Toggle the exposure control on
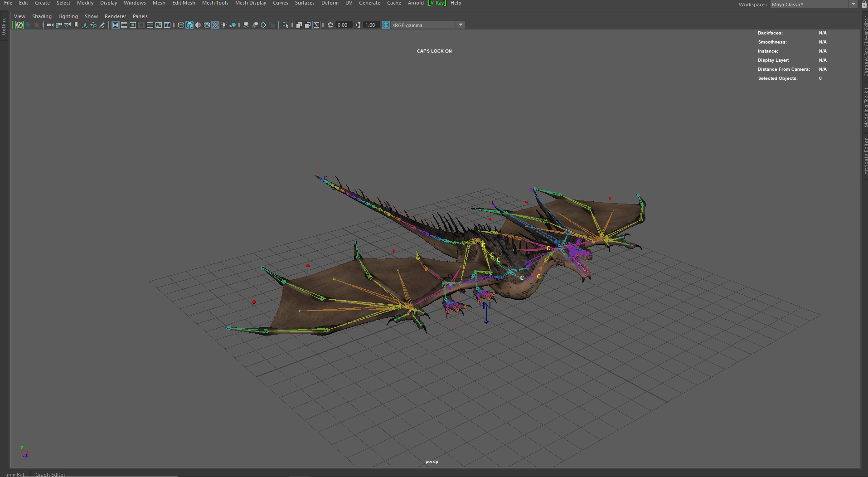 pyautogui.click(x=330, y=25)
